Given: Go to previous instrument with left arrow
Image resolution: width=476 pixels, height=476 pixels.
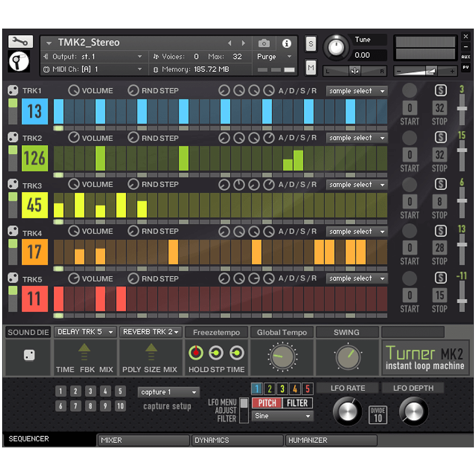Looking at the screenshot, I should [230, 43].
